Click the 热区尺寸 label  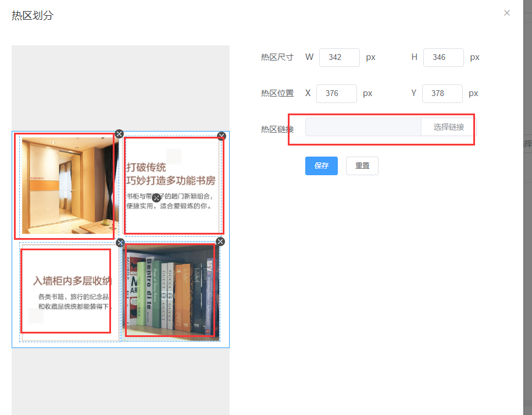(277, 58)
